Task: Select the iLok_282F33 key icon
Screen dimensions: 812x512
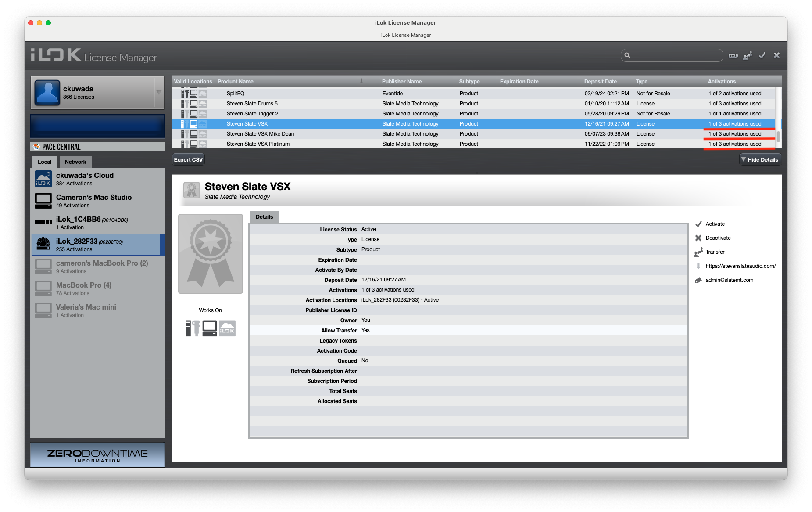Action: pos(43,244)
